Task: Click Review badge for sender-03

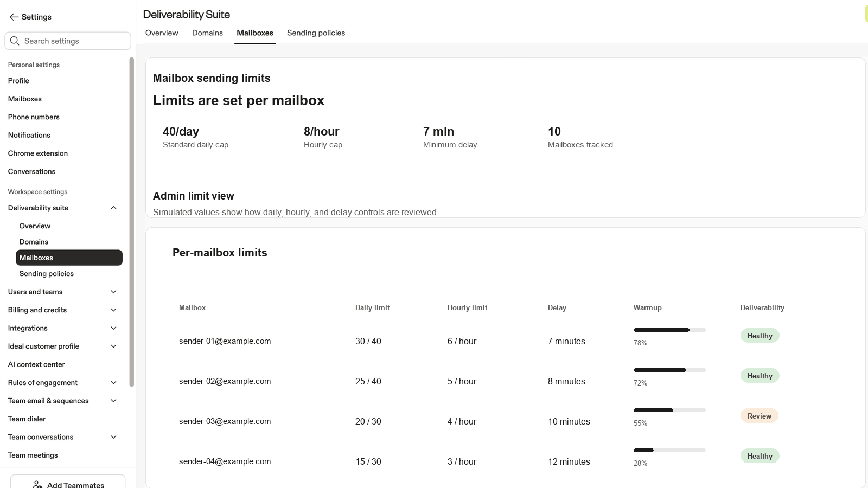Action: point(759,416)
